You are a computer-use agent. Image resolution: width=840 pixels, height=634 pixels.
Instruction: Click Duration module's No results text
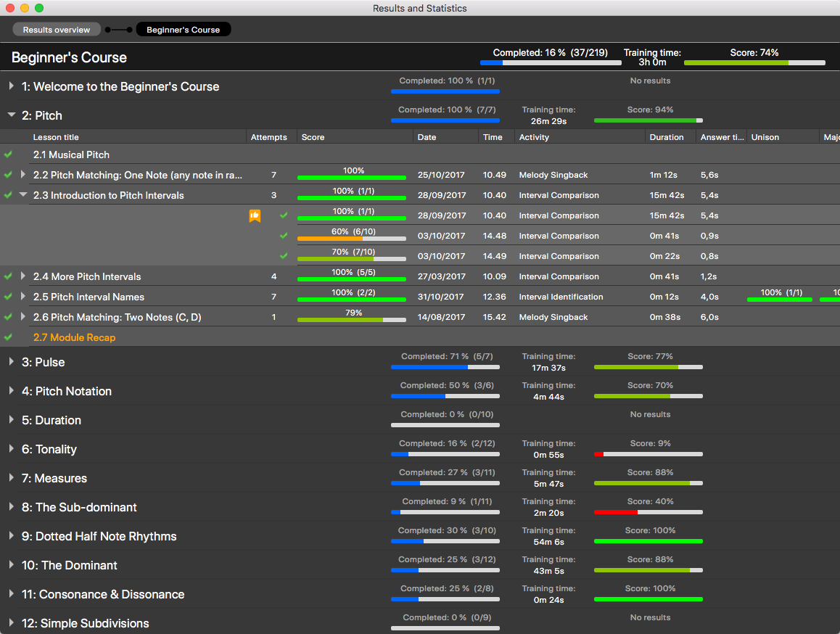click(x=650, y=414)
